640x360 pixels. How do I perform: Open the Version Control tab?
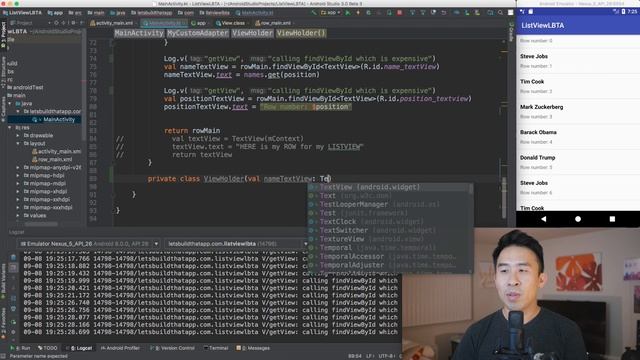click(172, 348)
